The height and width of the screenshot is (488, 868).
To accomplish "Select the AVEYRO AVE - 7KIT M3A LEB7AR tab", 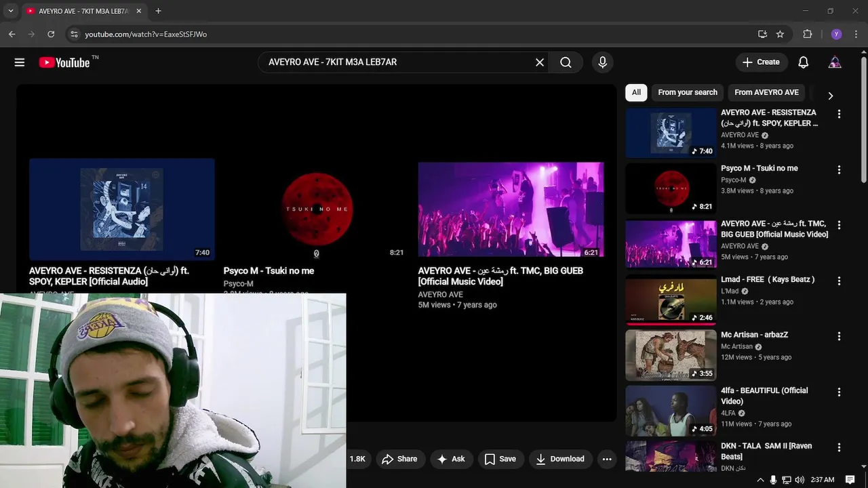I will coord(84,12).
